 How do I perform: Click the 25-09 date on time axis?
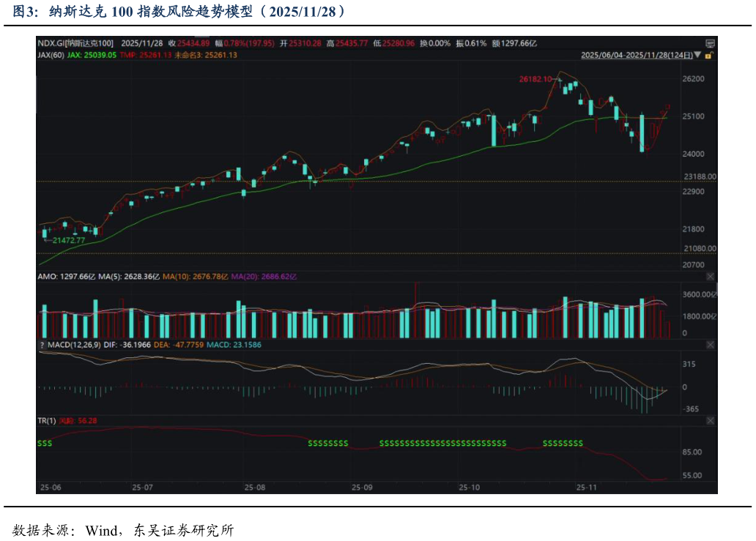pos(362,487)
